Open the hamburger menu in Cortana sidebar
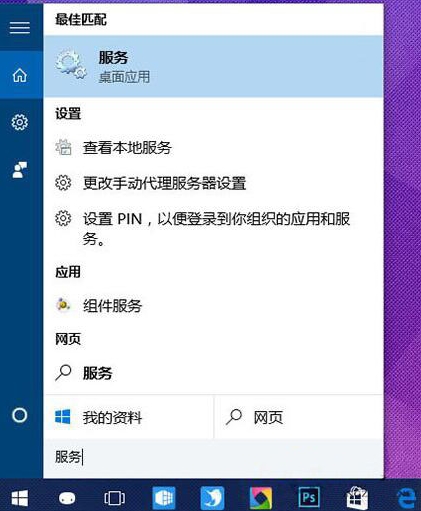Image resolution: width=421 pixels, height=511 pixels. pyautogui.click(x=20, y=27)
